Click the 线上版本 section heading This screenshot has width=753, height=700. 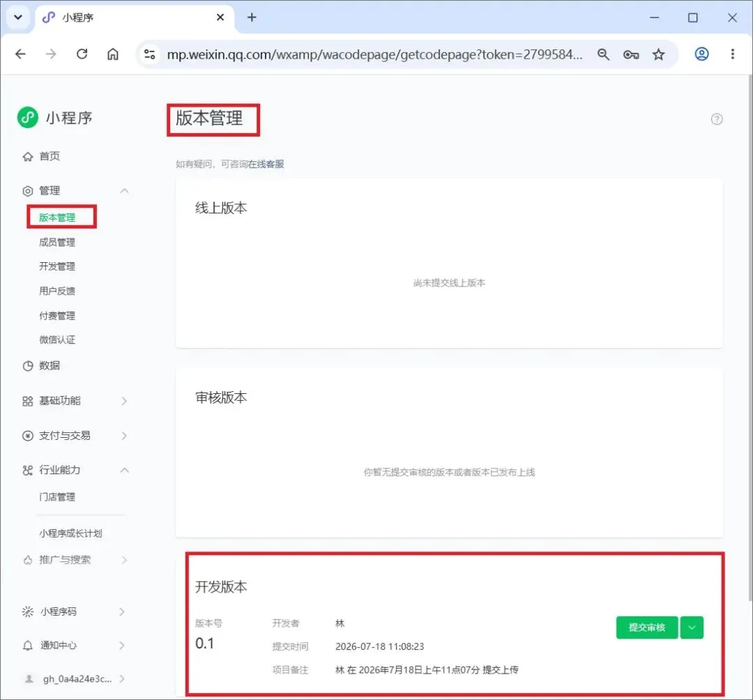click(x=221, y=208)
